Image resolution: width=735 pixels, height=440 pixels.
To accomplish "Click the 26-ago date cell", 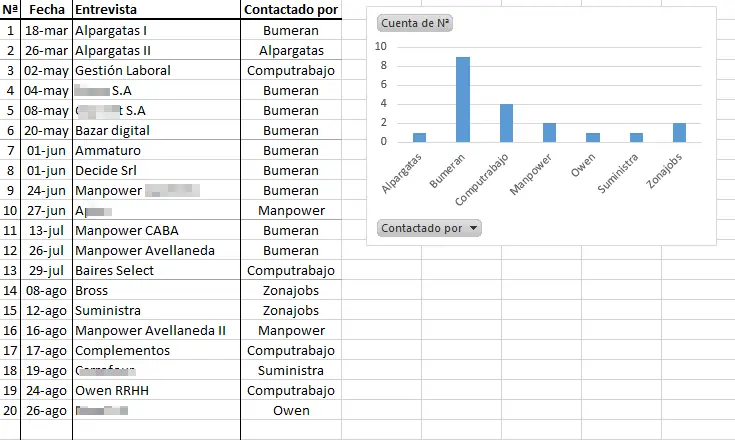I will point(47,410).
